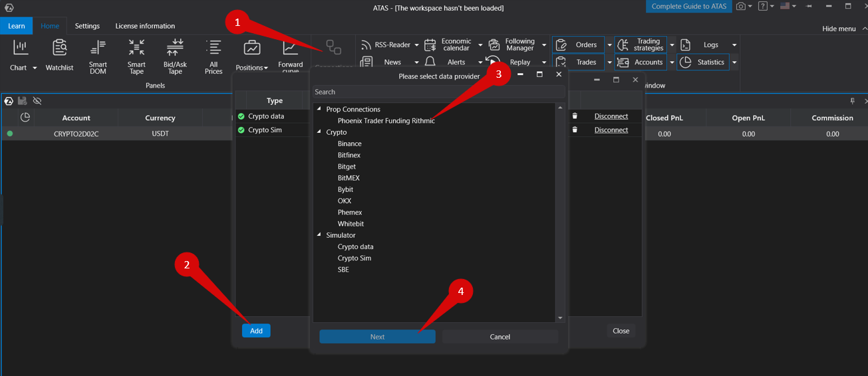Open the RSS-Reader dropdown arrow
This screenshot has height=376, width=868.
416,45
